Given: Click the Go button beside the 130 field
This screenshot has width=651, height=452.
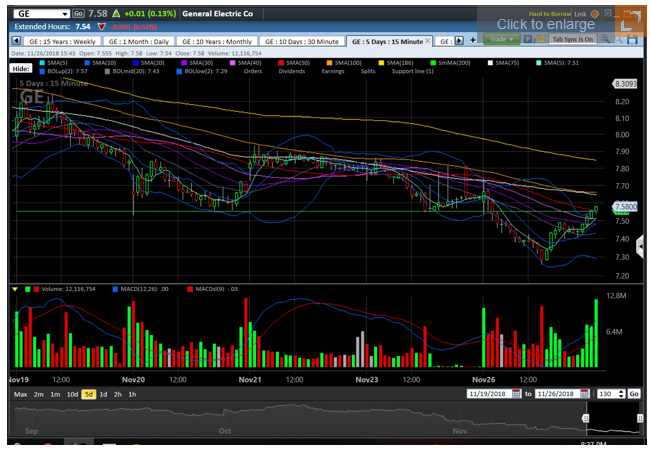Looking at the screenshot, I should click(634, 393).
